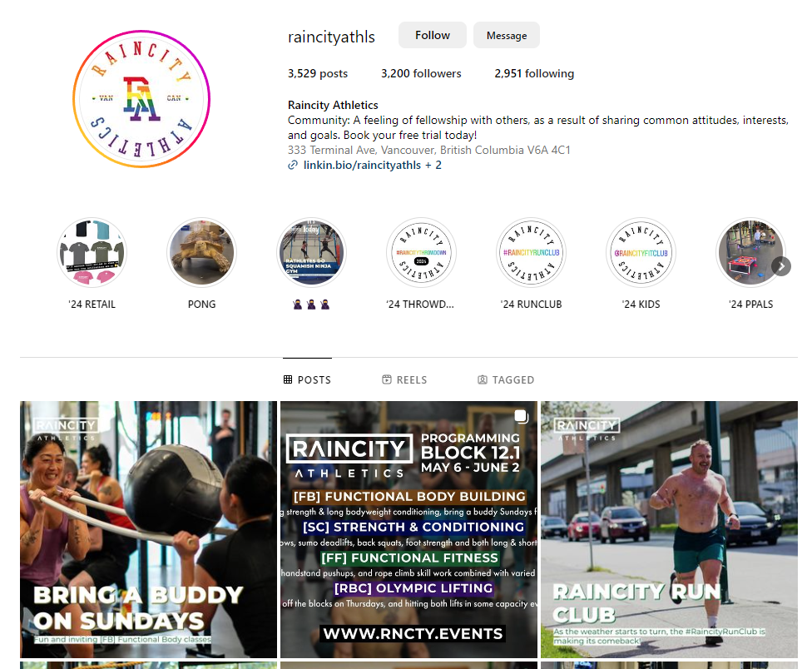Open the '24 RUNCLUB highlight
This screenshot has width=812, height=669.
tap(531, 252)
